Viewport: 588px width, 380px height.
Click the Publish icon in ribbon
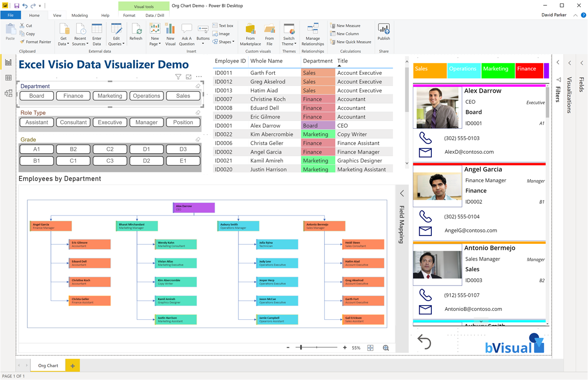point(384,31)
